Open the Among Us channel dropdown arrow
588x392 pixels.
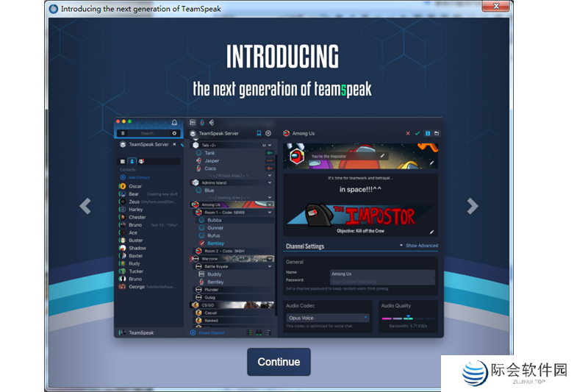(270, 204)
